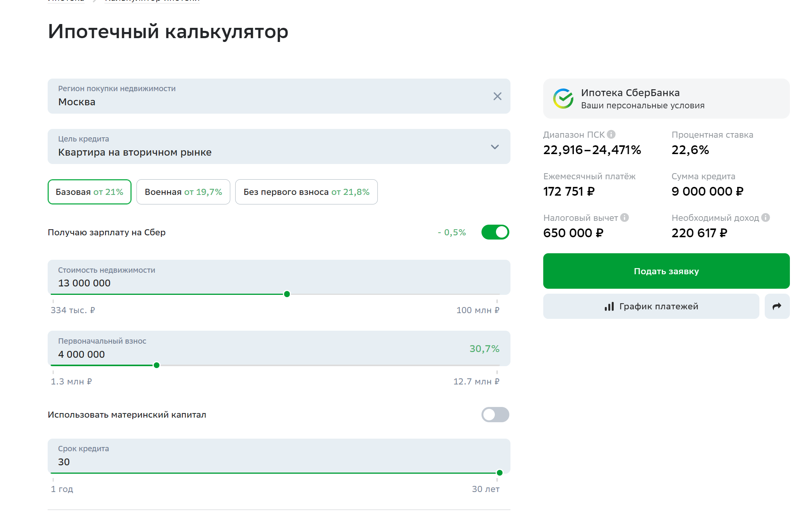Click the bar chart icon in График платежей

tap(609, 306)
